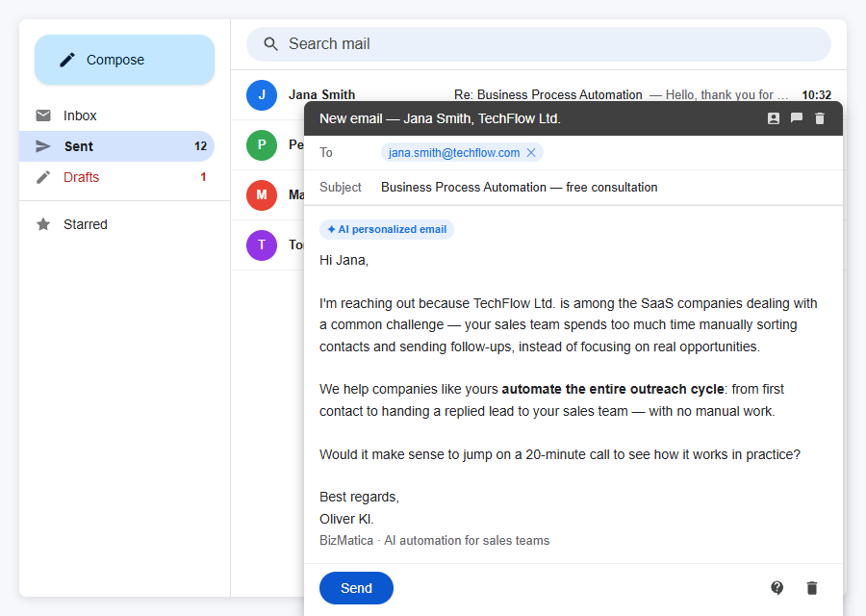Click 'I'm reaching out because TechFlow Ltd.' line
866x616 pixels.
click(569, 303)
